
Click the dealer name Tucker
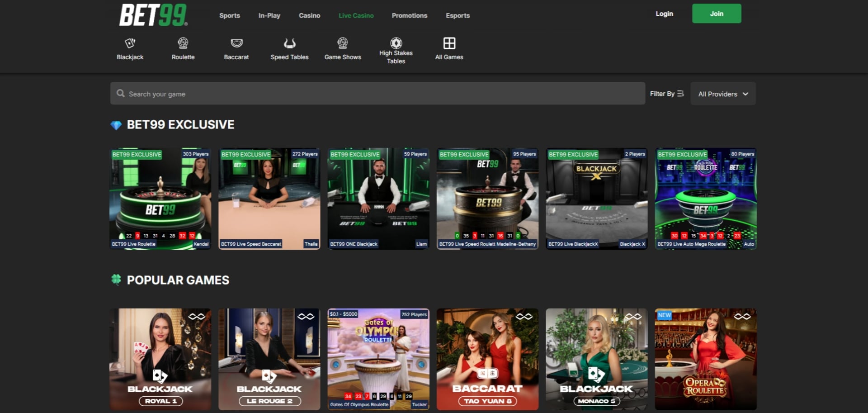pyautogui.click(x=419, y=404)
